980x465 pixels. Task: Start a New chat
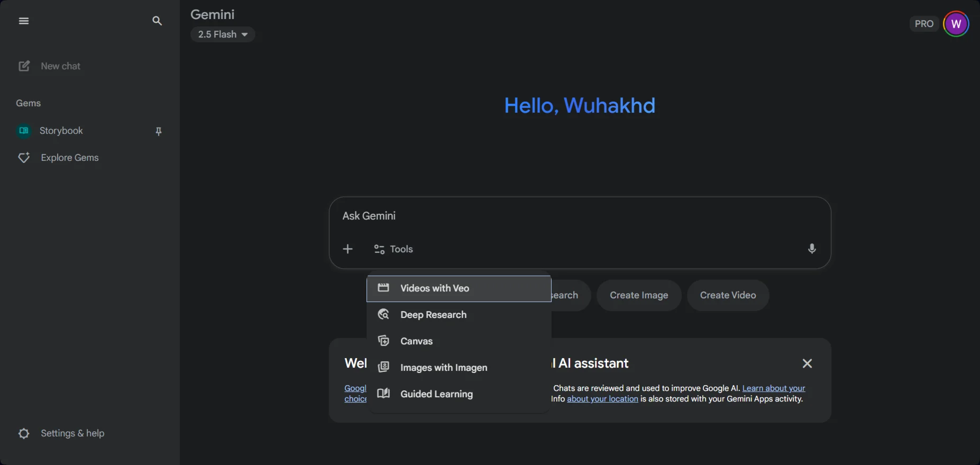tap(90, 66)
